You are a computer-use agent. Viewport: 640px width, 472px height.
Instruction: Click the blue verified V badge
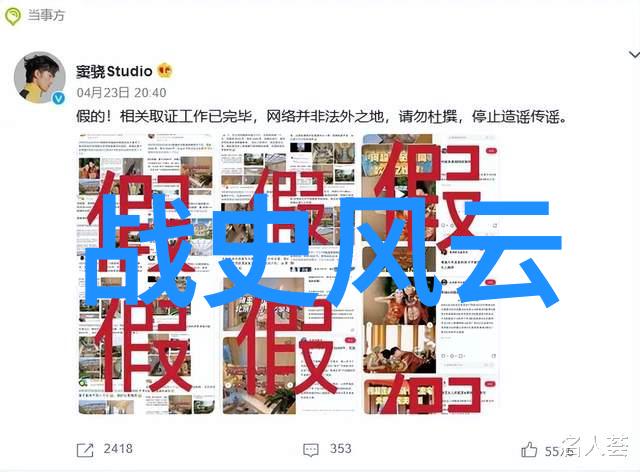click(x=59, y=98)
